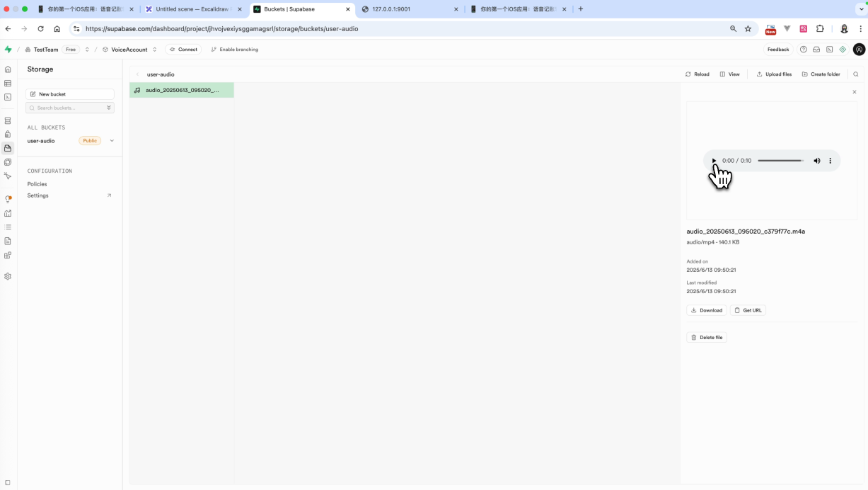Screen dimensions: 868x490
Task: Click the search icon in file toolbar
Action: (x=855, y=74)
